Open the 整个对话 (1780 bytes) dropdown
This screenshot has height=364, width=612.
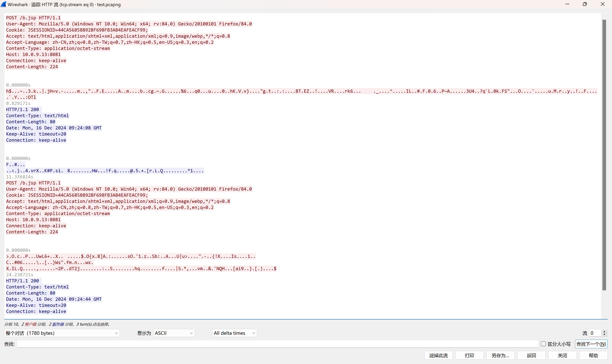coord(62,333)
